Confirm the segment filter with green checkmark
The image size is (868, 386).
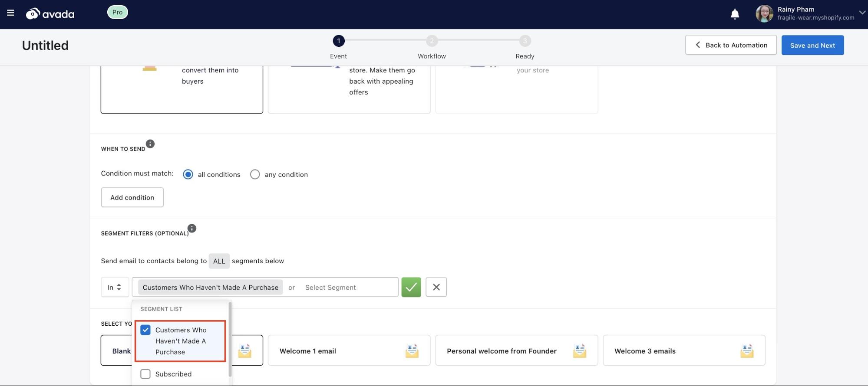point(411,287)
